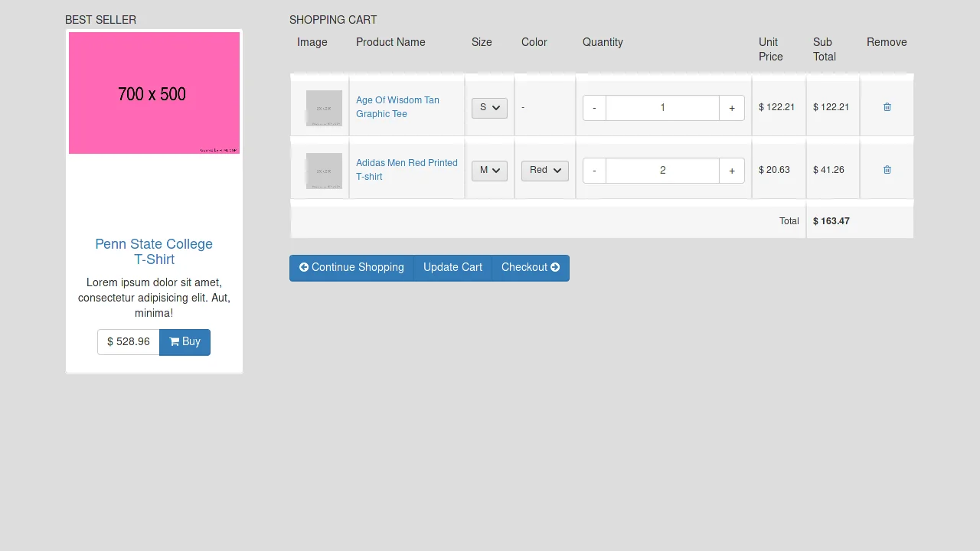Click the forward arrow icon in Checkout button
980x551 pixels.
coord(555,267)
